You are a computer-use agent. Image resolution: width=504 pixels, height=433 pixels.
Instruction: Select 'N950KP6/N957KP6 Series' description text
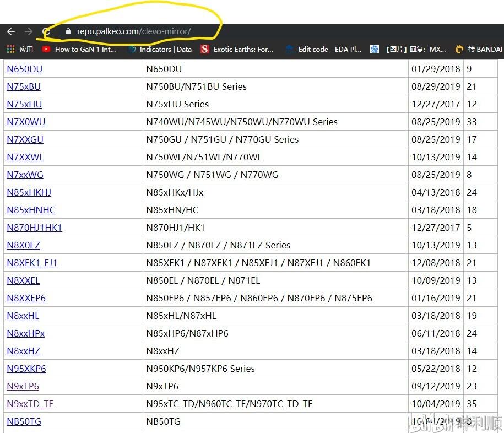200,369
